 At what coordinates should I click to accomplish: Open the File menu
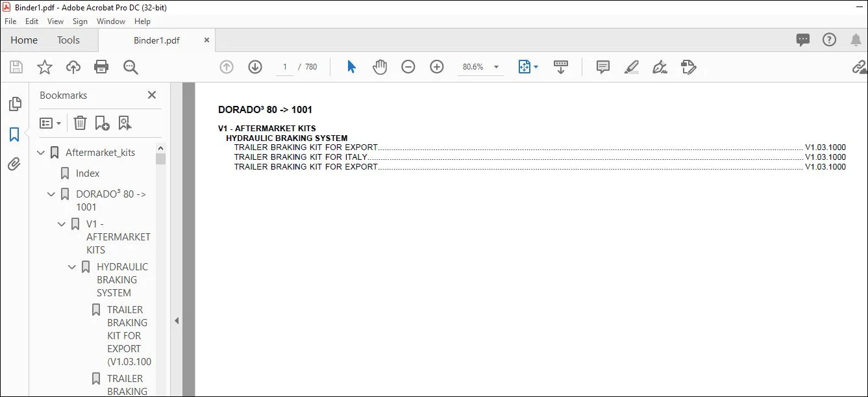pyautogui.click(x=10, y=21)
